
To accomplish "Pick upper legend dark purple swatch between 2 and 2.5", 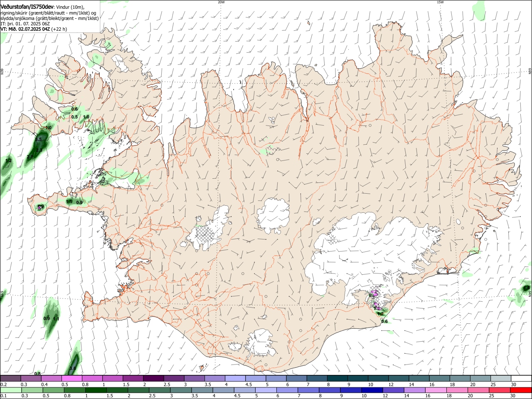I will [153, 378].
